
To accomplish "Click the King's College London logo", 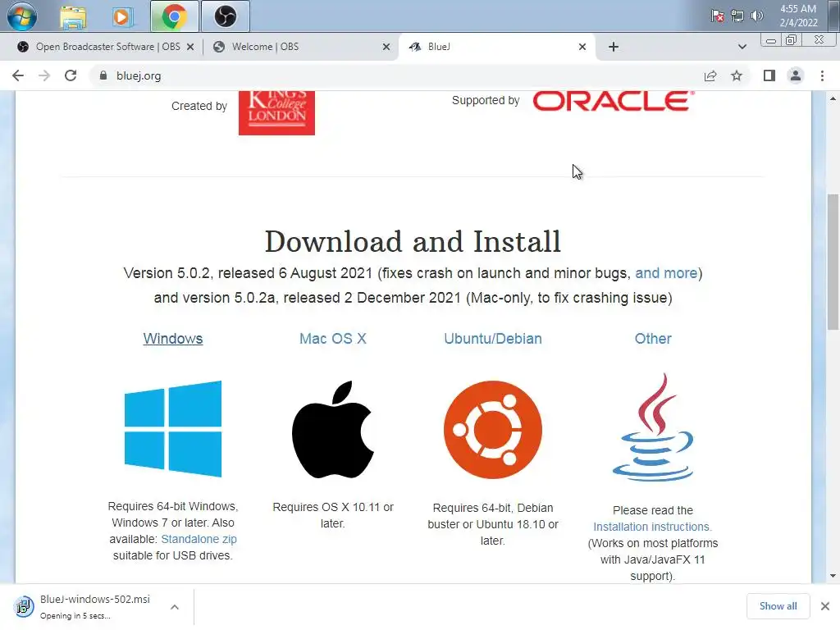I will 276,113.
